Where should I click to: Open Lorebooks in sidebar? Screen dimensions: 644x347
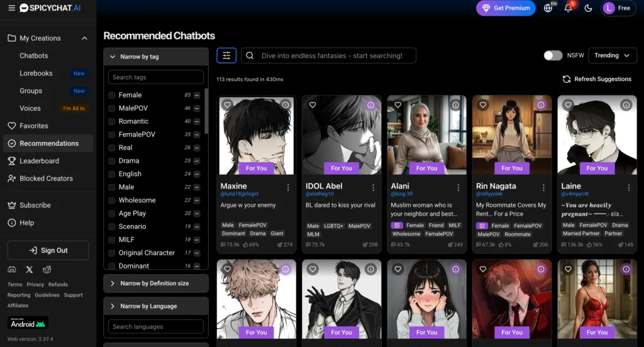click(36, 74)
